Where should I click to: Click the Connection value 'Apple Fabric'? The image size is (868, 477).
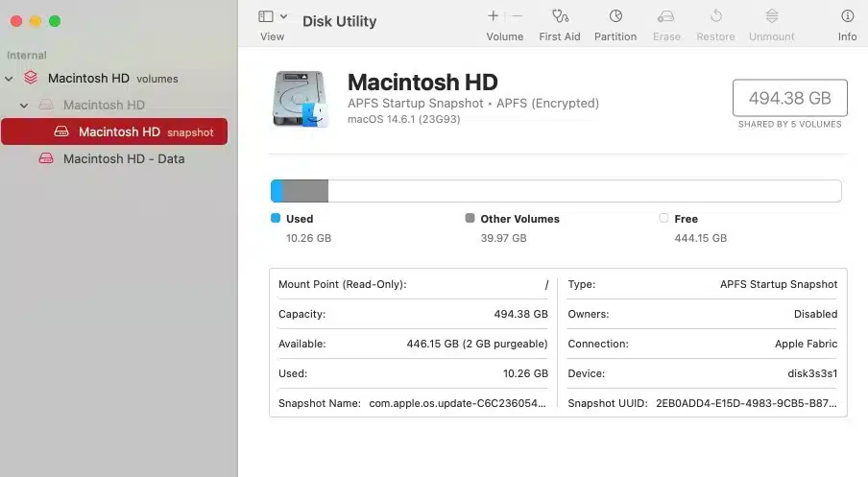[x=806, y=344]
